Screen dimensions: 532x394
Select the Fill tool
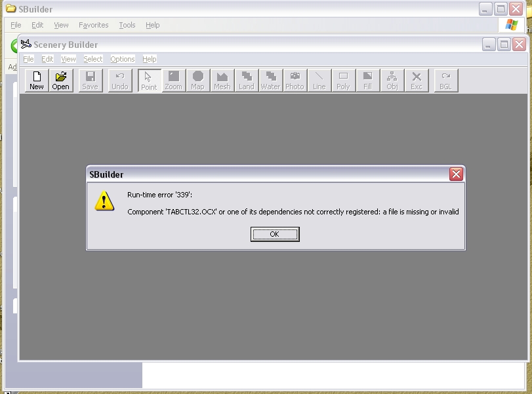[x=368, y=81]
